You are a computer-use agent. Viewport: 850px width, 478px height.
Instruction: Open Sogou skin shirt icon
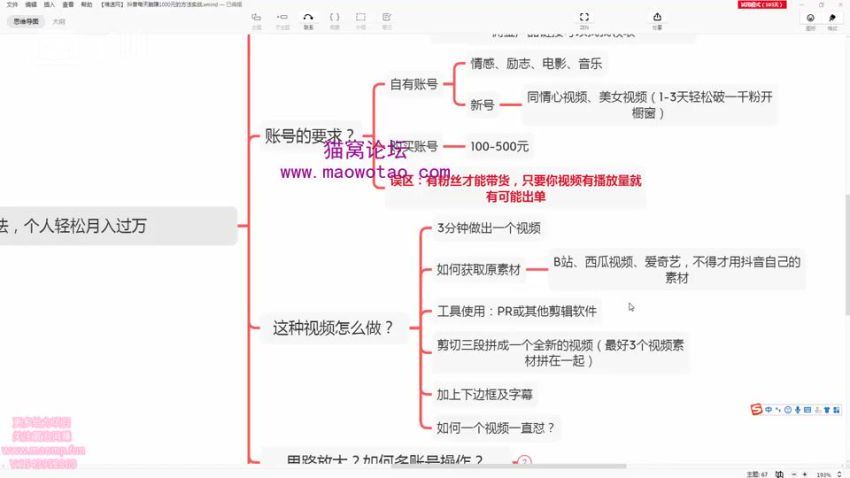pyautogui.click(x=827, y=410)
